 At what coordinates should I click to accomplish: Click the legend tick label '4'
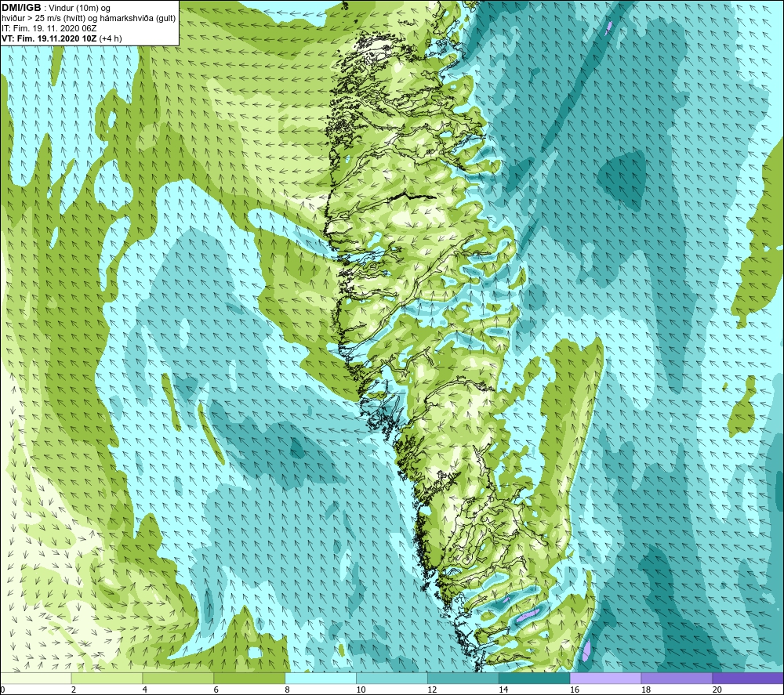pos(144,690)
